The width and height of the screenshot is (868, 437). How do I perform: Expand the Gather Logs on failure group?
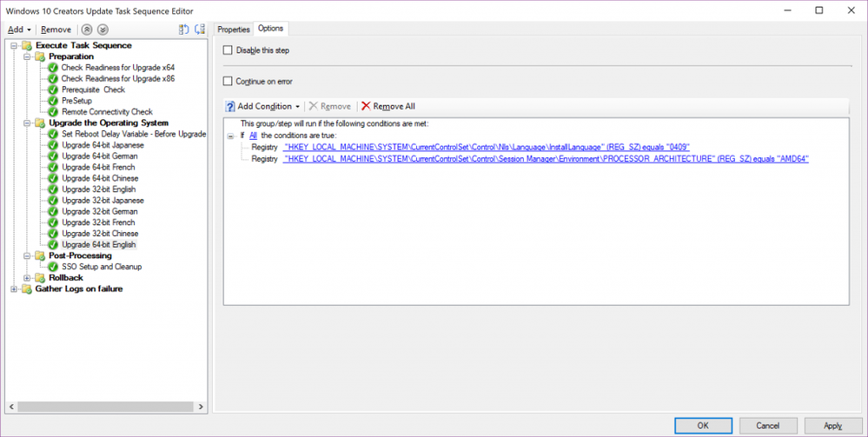point(14,289)
